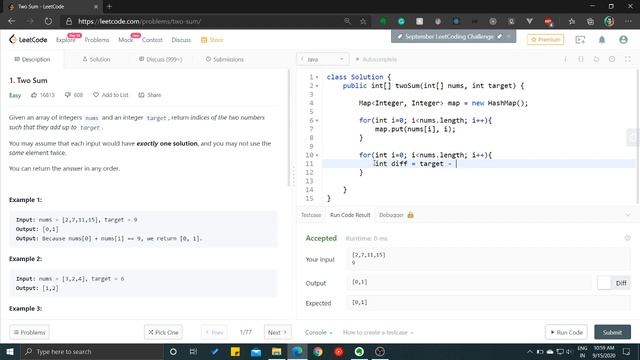
Task: Open the browser settings ellipsis menu
Action: (628, 21)
